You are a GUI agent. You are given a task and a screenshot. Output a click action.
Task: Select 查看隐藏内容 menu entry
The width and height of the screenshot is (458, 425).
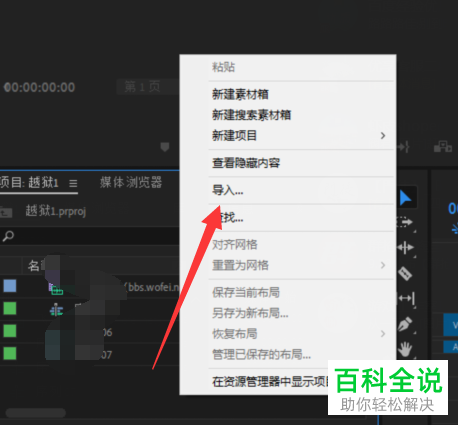tap(288, 163)
